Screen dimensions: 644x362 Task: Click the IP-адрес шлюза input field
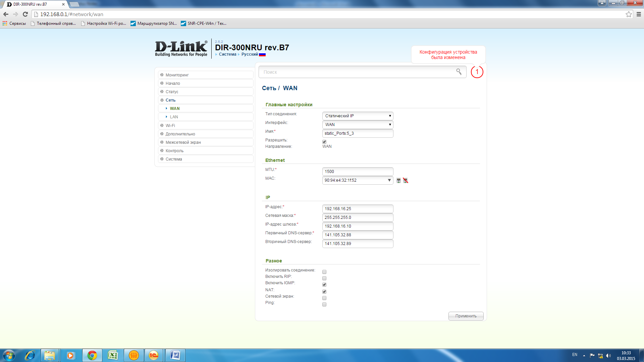pyautogui.click(x=358, y=226)
